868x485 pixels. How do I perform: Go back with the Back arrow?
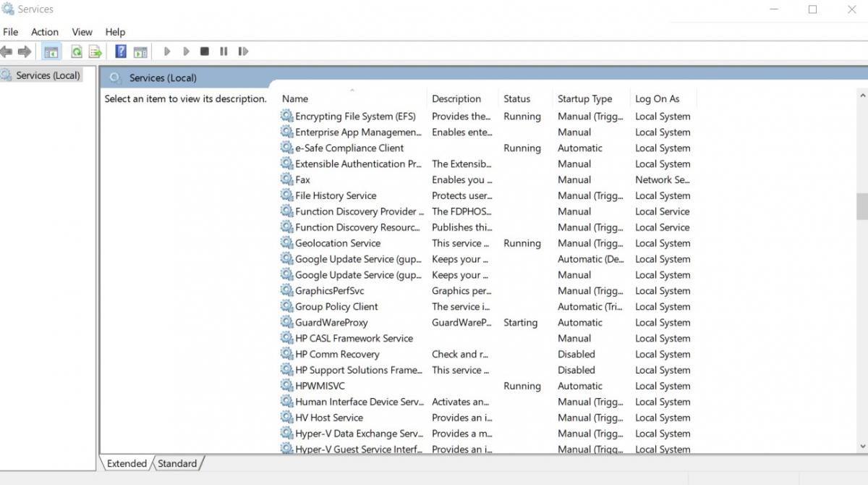7,51
